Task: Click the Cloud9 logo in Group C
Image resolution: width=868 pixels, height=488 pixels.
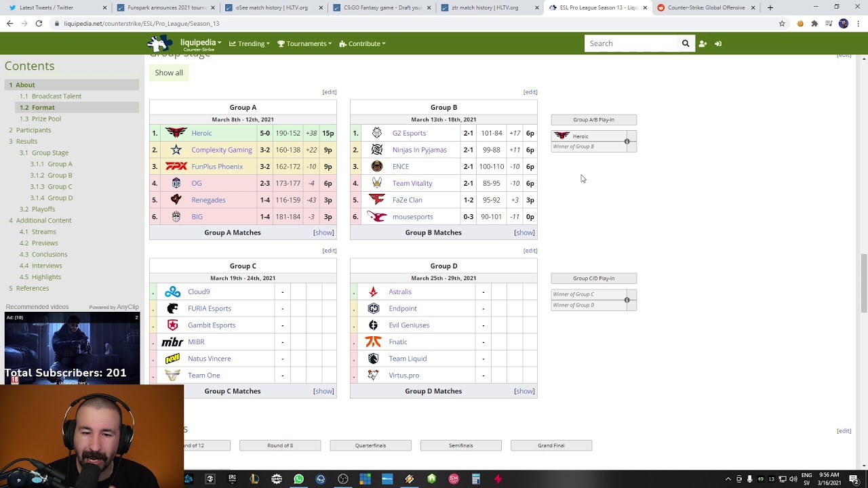Action: tap(173, 291)
